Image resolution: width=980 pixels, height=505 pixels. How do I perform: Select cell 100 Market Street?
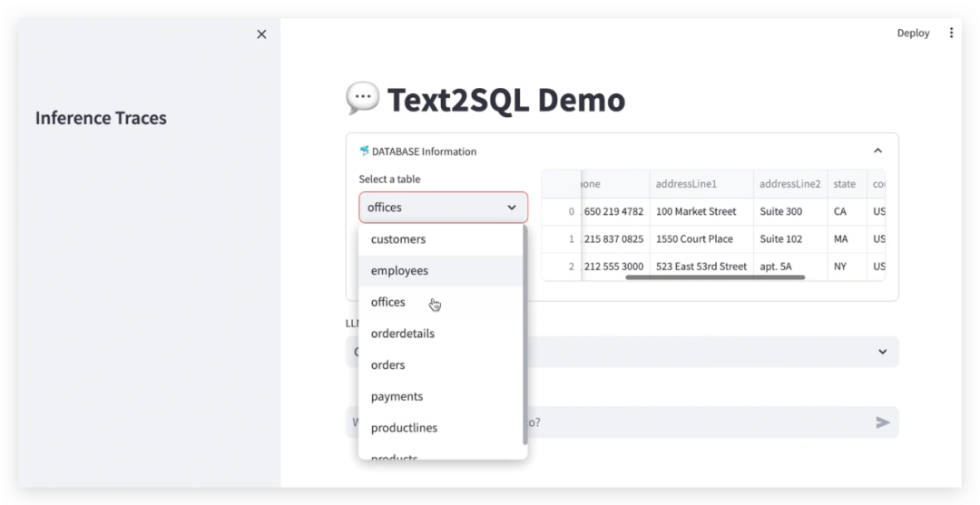[701, 211]
